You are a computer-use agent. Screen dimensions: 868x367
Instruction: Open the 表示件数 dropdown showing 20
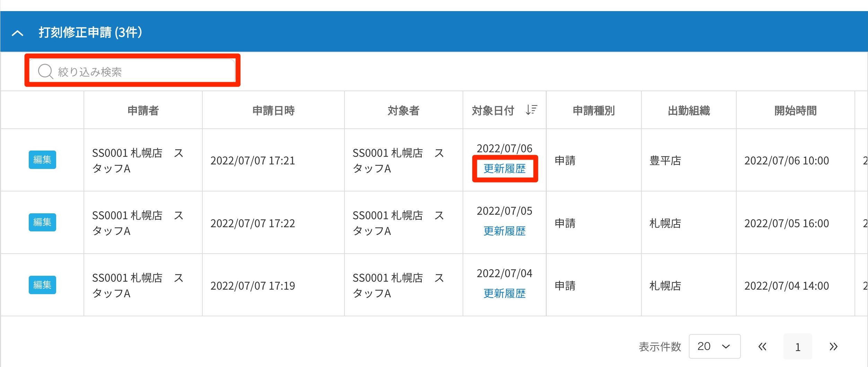tap(714, 346)
